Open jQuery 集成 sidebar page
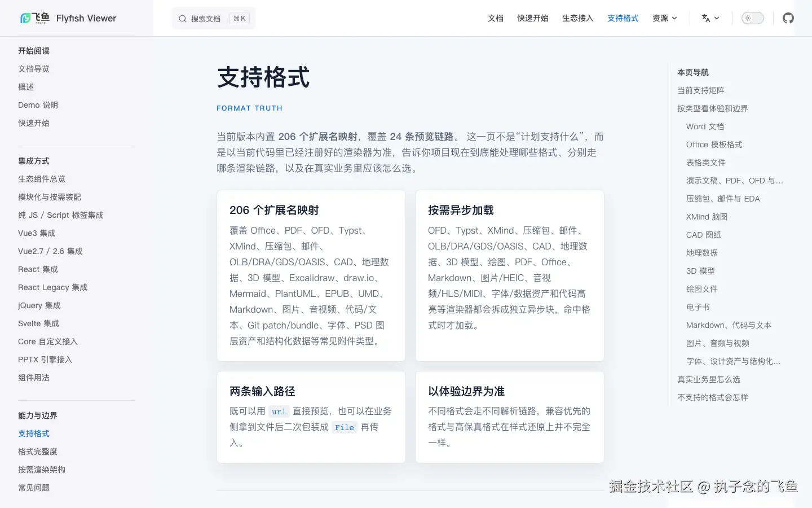 39,305
